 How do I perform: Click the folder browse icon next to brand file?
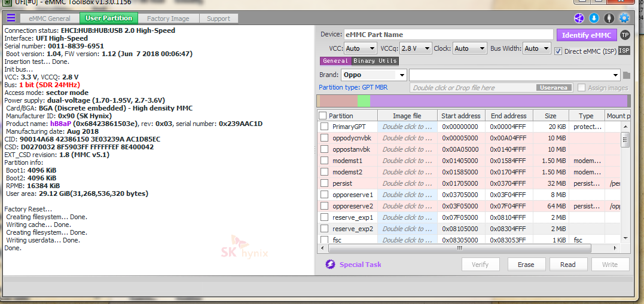(626, 75)
